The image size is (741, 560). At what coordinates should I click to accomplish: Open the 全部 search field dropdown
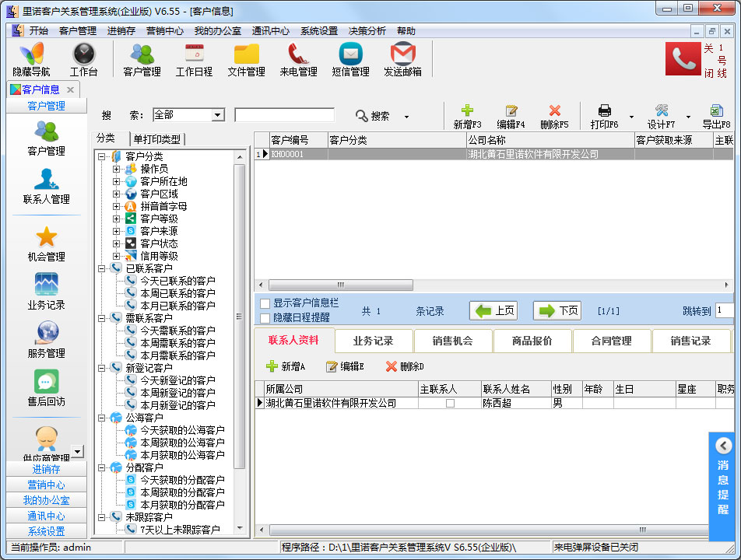pos(218,115)
